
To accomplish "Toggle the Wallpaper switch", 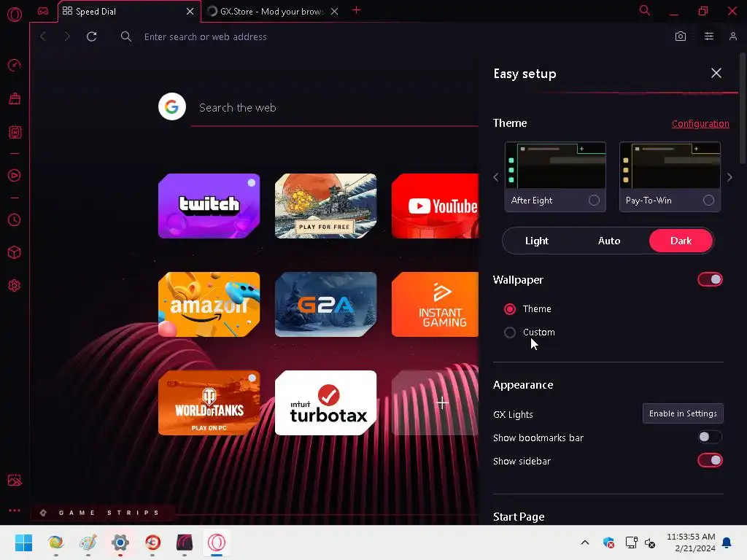I will [711, 279].
